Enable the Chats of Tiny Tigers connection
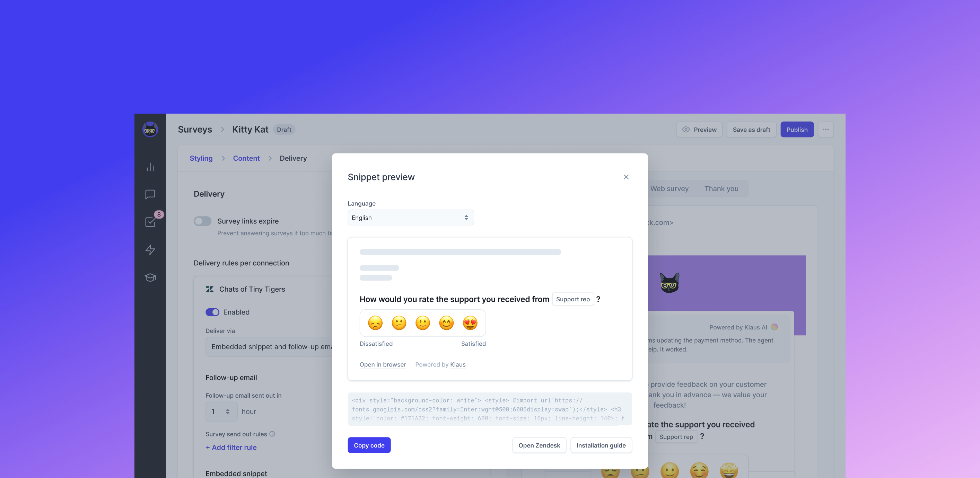 (x=212, y=311)
